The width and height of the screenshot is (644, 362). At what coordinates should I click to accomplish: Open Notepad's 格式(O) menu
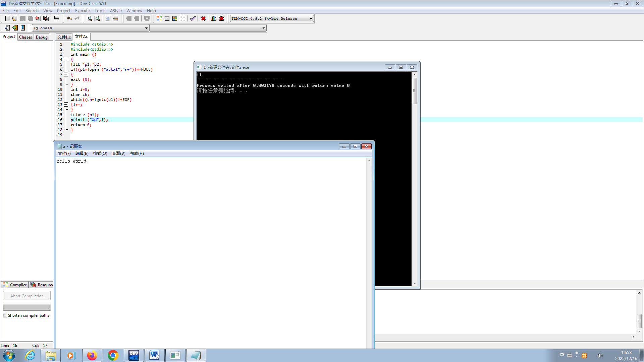click(x=100, y=154)
